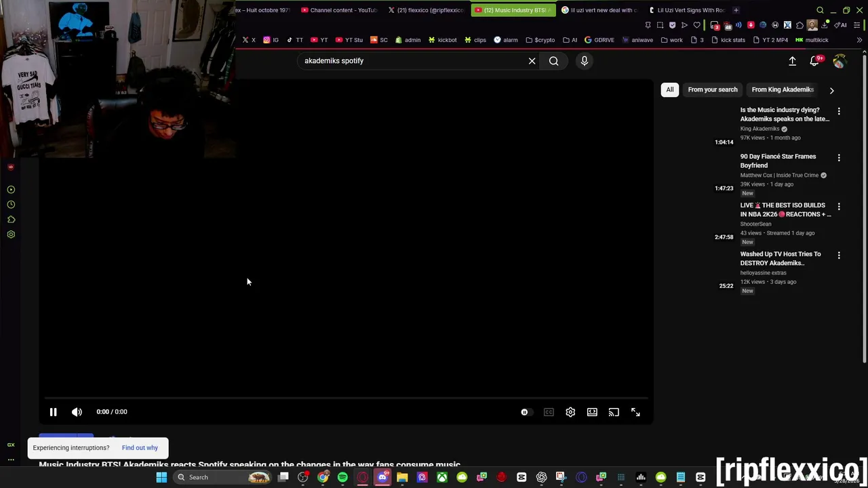Screen dimensions: 868x488
Task: Mute the video volume
Action: [77, 411]
